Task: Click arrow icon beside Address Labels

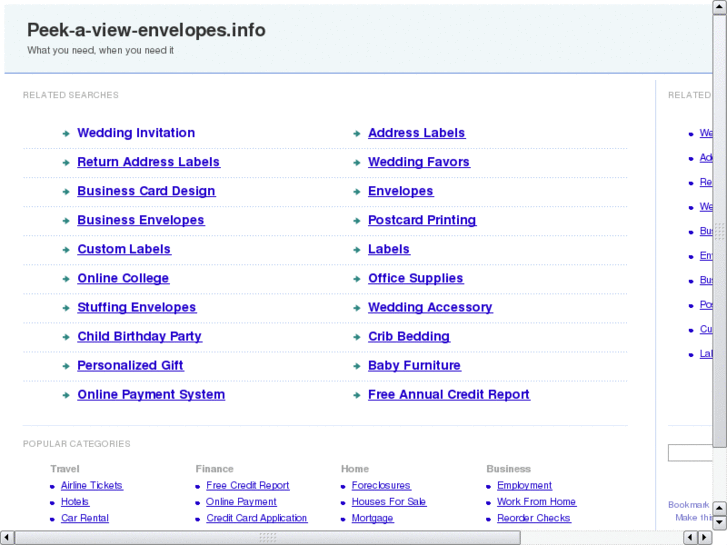Action: 357,134
